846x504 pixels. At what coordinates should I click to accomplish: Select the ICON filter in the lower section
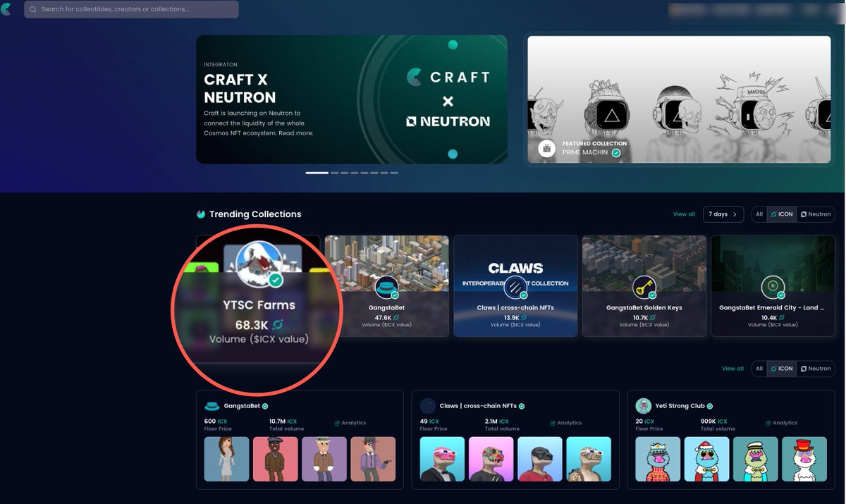[781, 369]
